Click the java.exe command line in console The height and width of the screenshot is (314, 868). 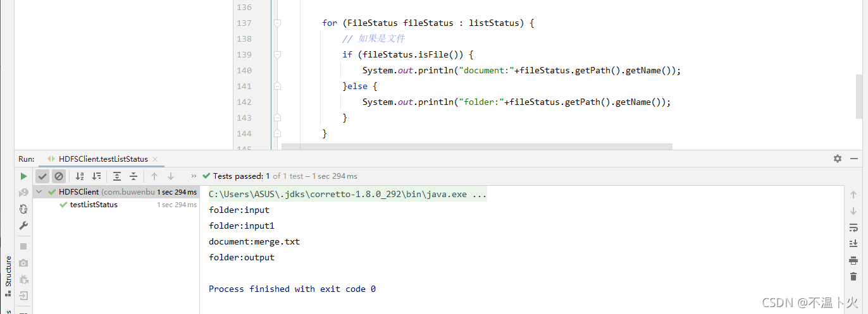coord(348,194)
